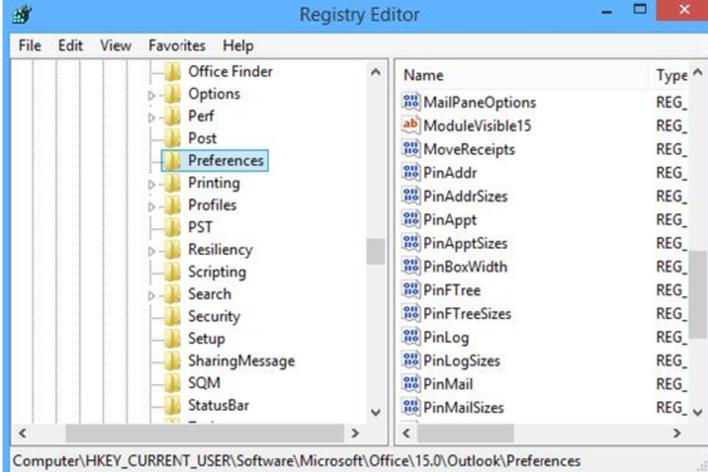The height and width of the screenshot is (472, 708).
Task: Expand the Printing key
Action: pos(152,184)
